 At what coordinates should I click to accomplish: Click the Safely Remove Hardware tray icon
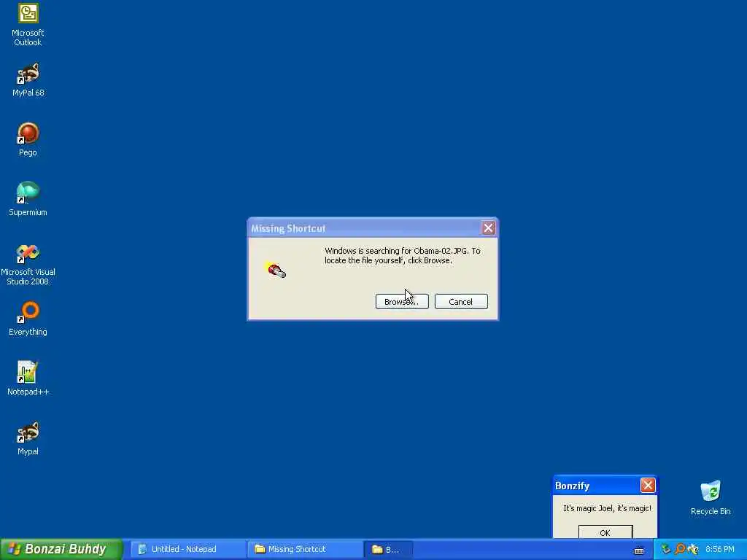[x=665, y=549]
